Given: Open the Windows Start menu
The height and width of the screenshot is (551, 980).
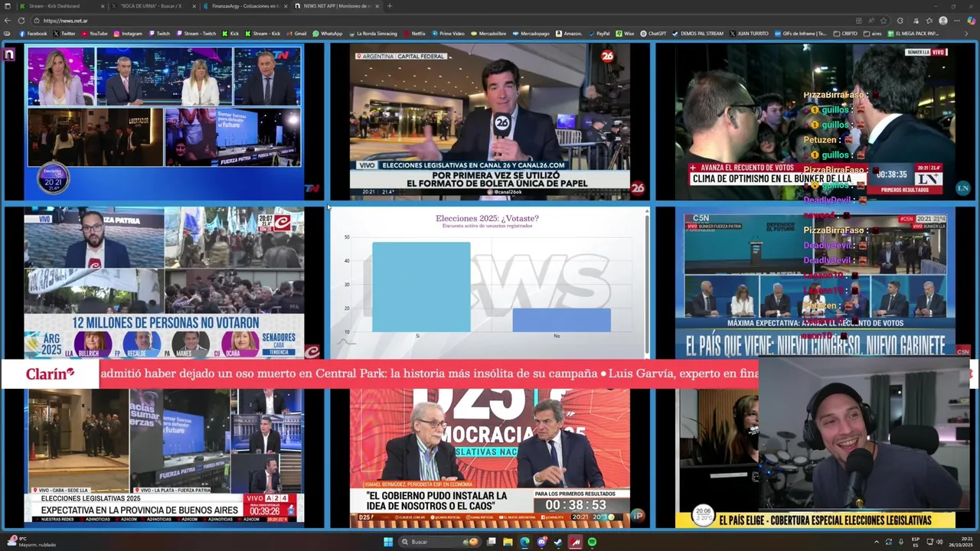Looking at the screenshot, I should [388, 542].
